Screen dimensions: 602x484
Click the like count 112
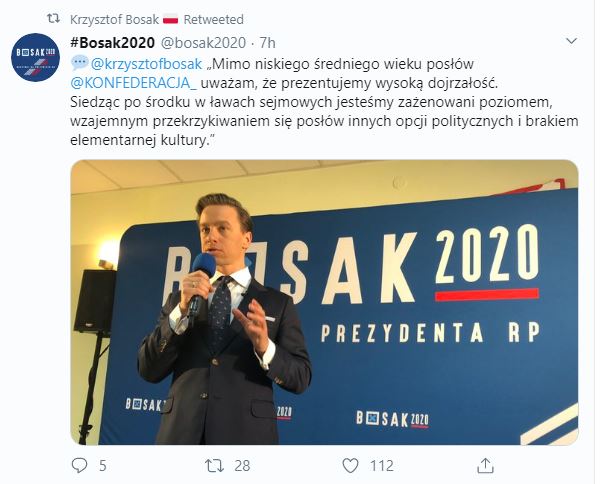click(382, 466)
